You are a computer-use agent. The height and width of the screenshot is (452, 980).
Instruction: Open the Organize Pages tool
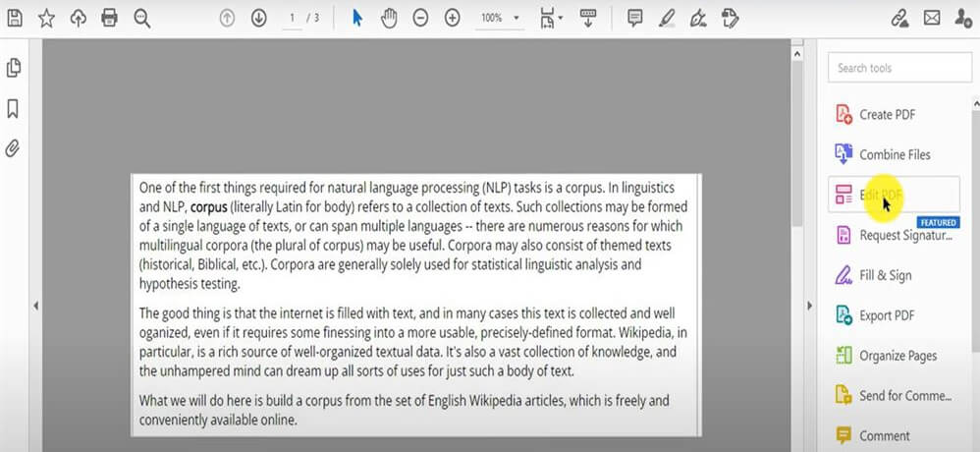(888, 356)
